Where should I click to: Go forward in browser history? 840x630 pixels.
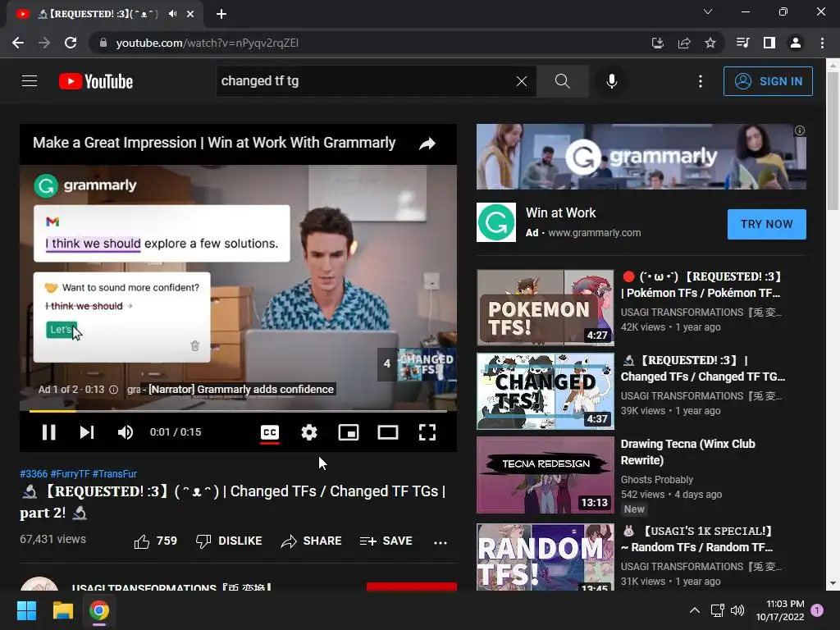click(x=44, y=43)
